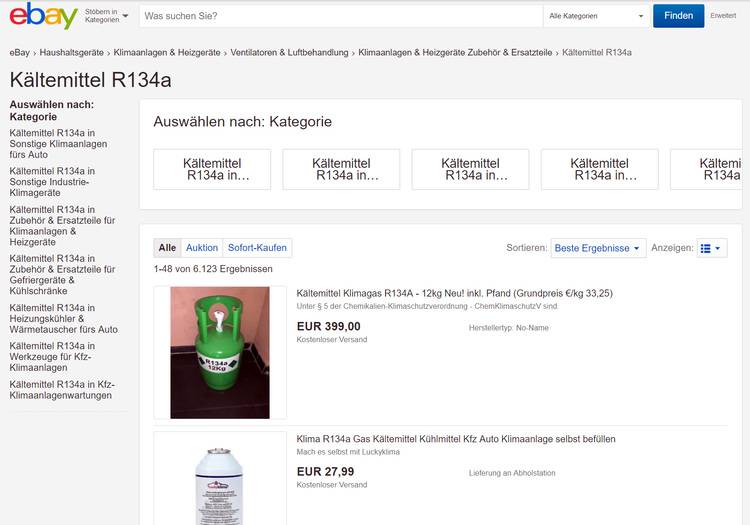Go to Haushaltsgeräte breadcrumb

pyautogui.click(x=72, y=52)
